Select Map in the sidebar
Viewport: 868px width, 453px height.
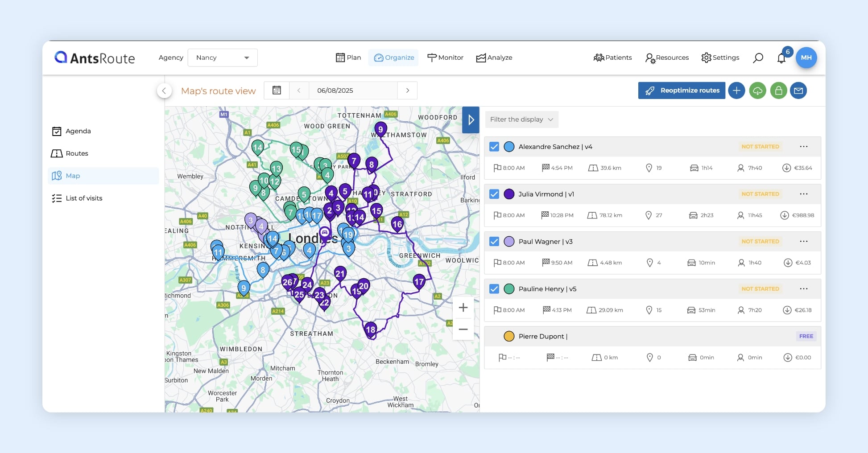tap(103, 176)
